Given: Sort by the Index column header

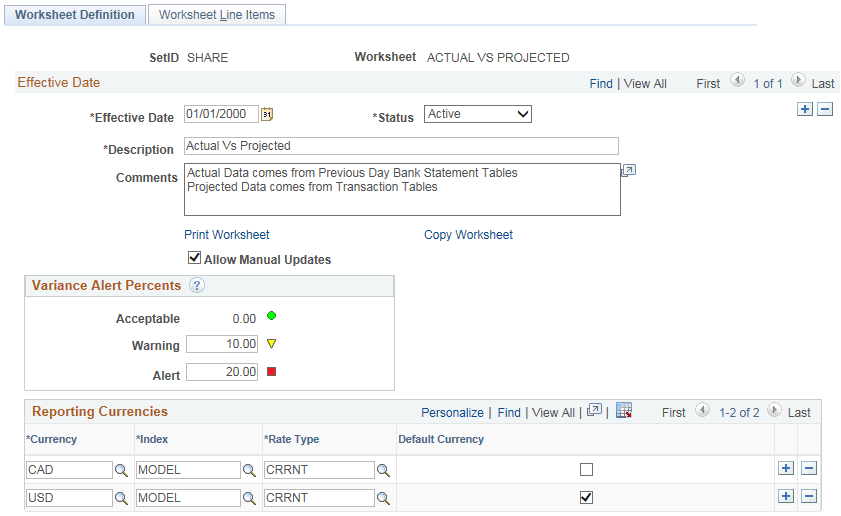Looking at the screenshot, I should pyautogui.click(x=152, y=439).
